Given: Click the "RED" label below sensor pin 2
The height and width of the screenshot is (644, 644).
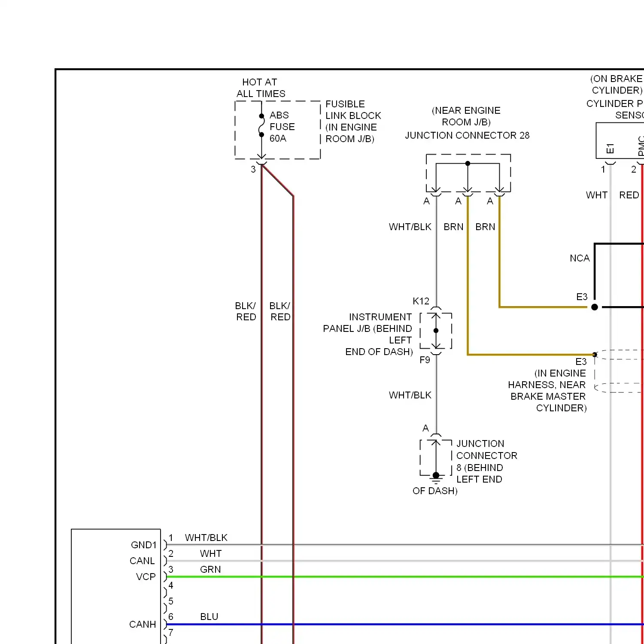Looking at the screenshot, I should [629, 195].
